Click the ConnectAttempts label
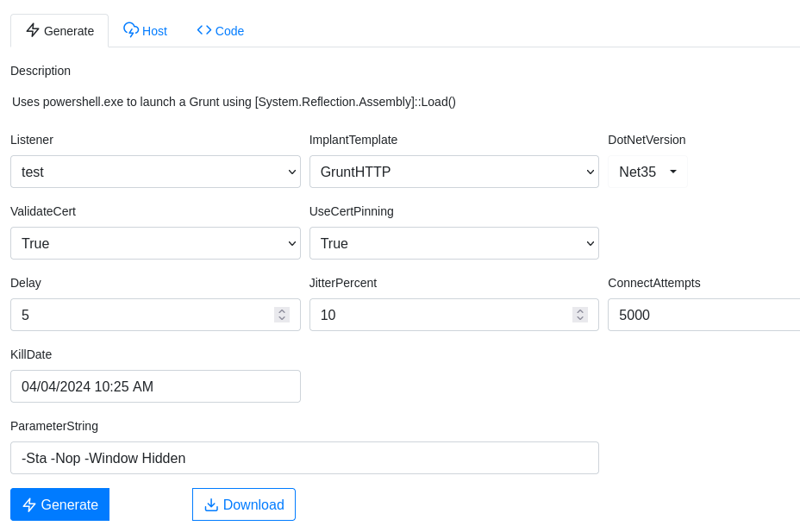The width and height of the screenshot is (800, 532). pos(654,283)
